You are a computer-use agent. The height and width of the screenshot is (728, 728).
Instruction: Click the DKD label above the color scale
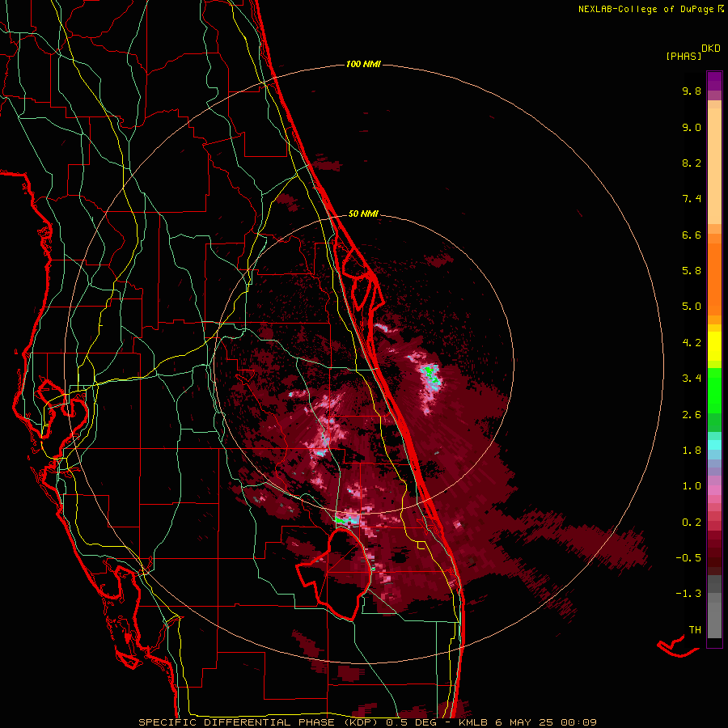(x=711, y=49)
